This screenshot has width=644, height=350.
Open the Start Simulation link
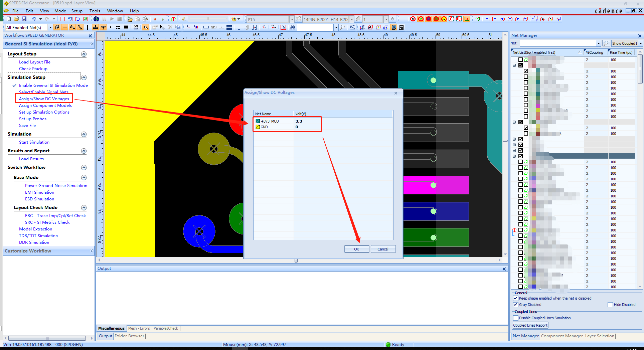[x=34, y=142]
